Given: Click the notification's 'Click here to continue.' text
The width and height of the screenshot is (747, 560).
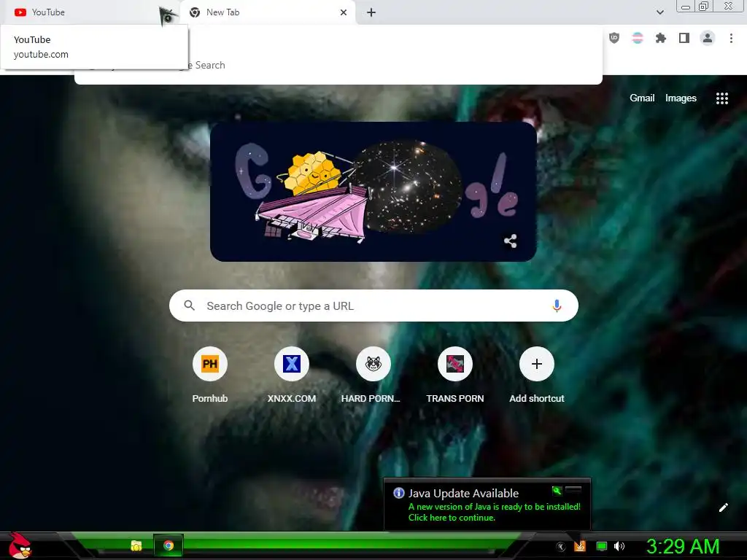Looking at the screenshot, I should (452, 518).
